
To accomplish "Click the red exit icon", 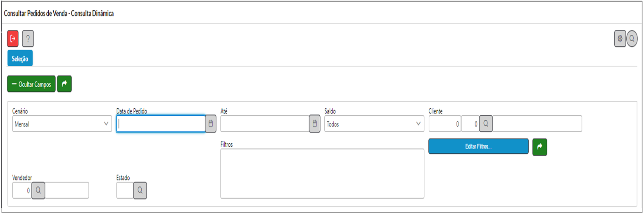I will (x=13, y=38).
